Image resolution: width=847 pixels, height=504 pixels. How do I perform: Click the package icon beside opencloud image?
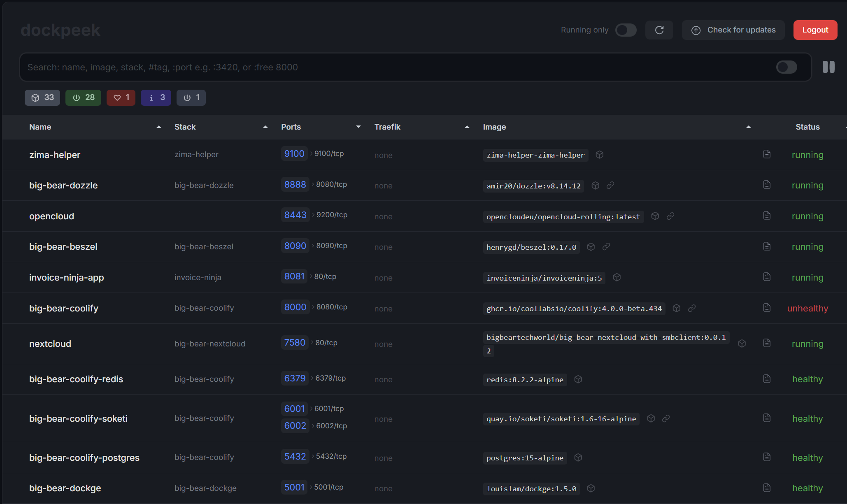pos(655,216)
